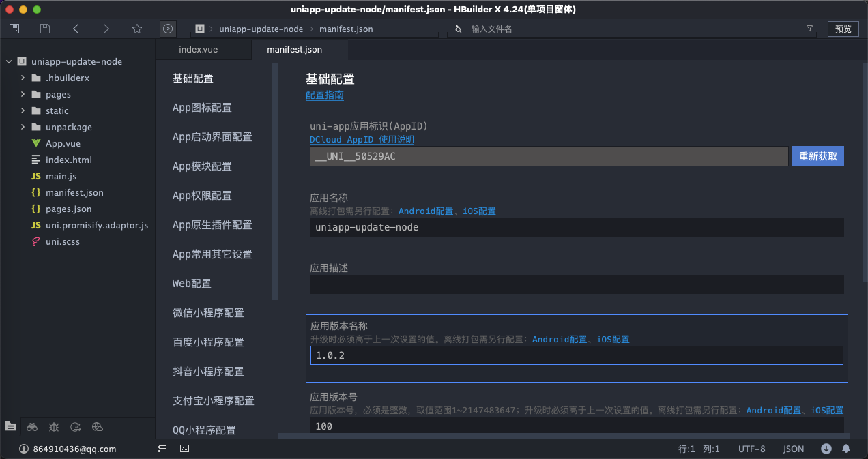Select App常用其它设置 in the config menu

click(x=213, y=254)
